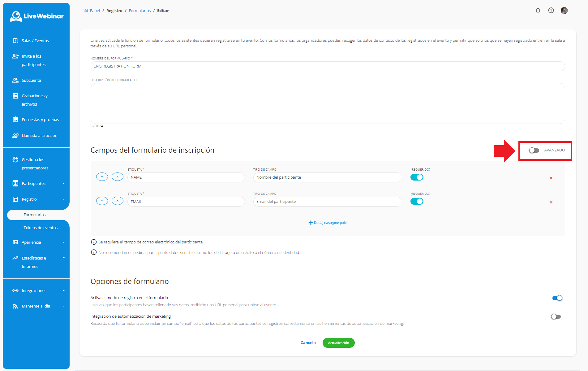Open the help question mark icon

click(551, 11)
